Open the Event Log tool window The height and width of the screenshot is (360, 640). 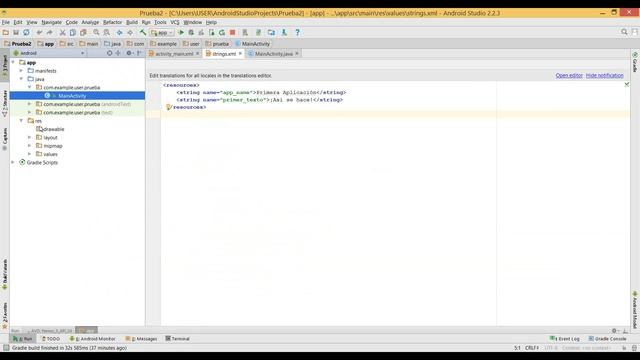tap(565, 339)
